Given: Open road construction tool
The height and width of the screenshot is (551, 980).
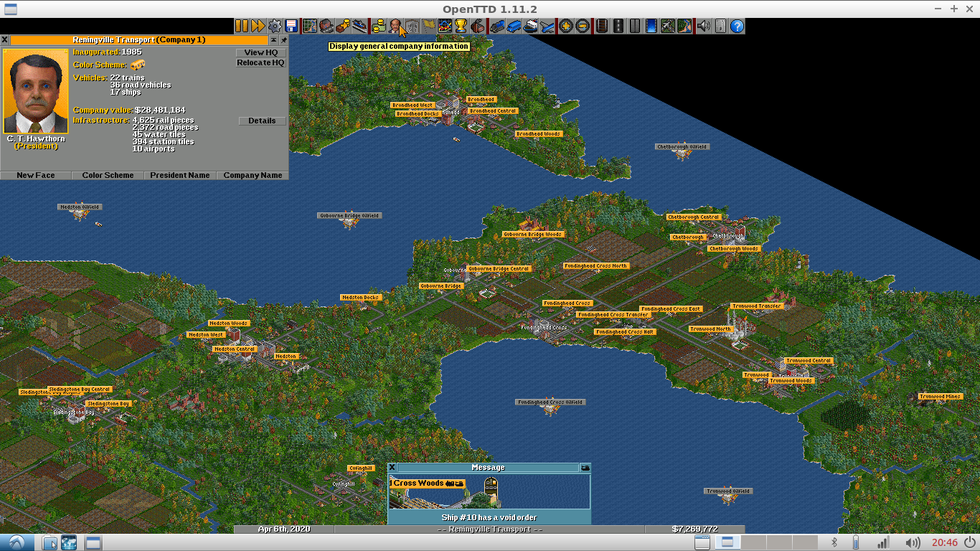Looking at the screenshot, I should click(619, 26).
